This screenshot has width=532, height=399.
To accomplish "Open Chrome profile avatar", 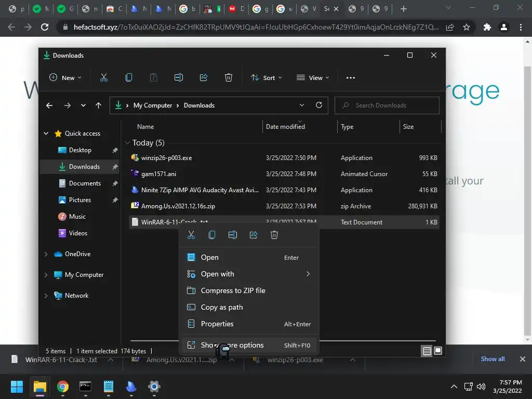I will [x=504, y=27].
